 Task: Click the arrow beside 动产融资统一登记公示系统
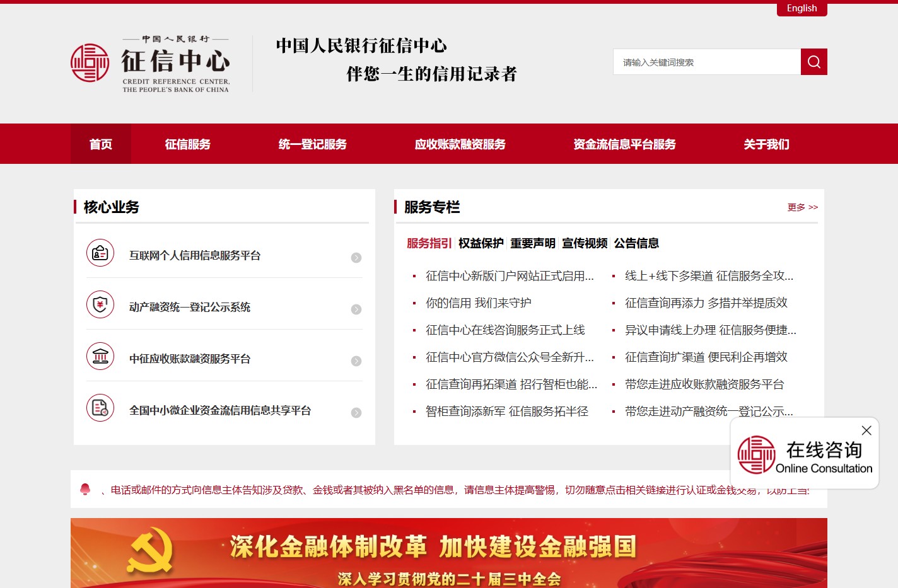[356, 309]
